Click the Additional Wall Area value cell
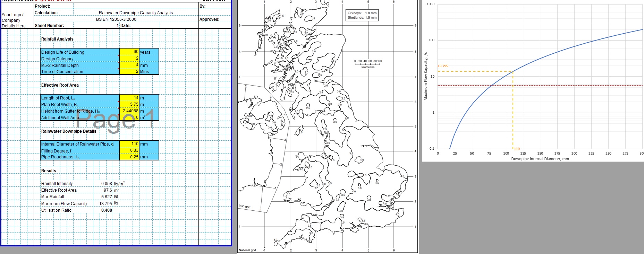This screenshot has width=644, height=254. coord(129,117)
